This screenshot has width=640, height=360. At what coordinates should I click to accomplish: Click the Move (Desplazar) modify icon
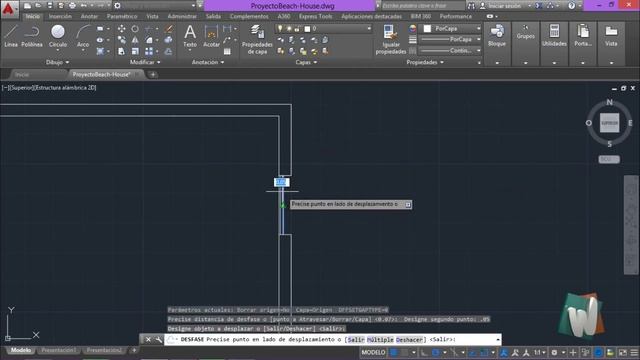point(122,29)
